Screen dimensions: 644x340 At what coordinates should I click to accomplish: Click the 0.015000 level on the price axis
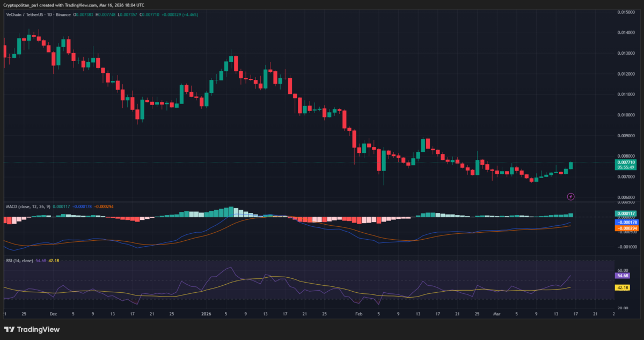[625, 12]
